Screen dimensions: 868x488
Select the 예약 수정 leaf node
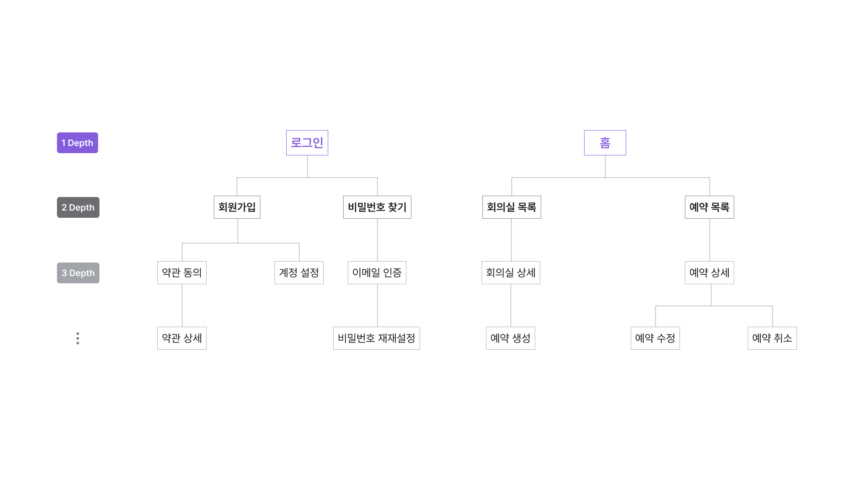pyautogui.click(x=655, y=338)
